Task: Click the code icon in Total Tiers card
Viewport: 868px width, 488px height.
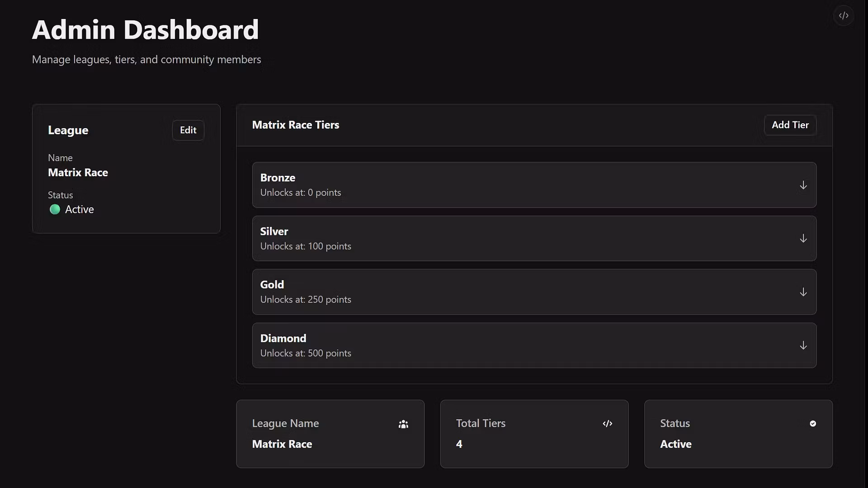Action: pyautogui.click(x=607, y=424)
